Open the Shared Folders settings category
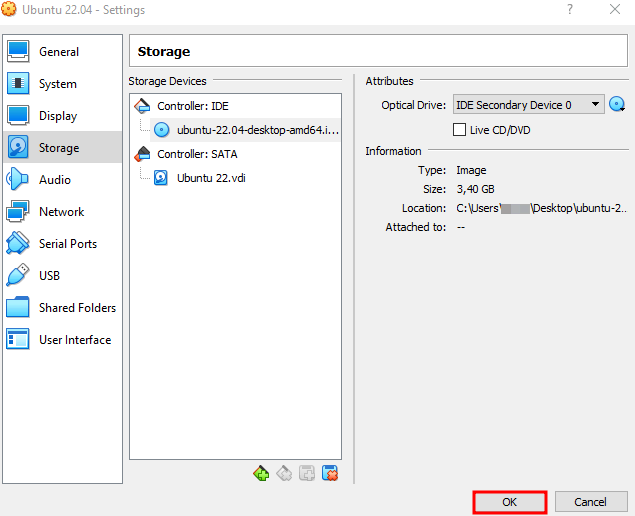This screenshot has width=635, height=516. click(x=62, y=307)
